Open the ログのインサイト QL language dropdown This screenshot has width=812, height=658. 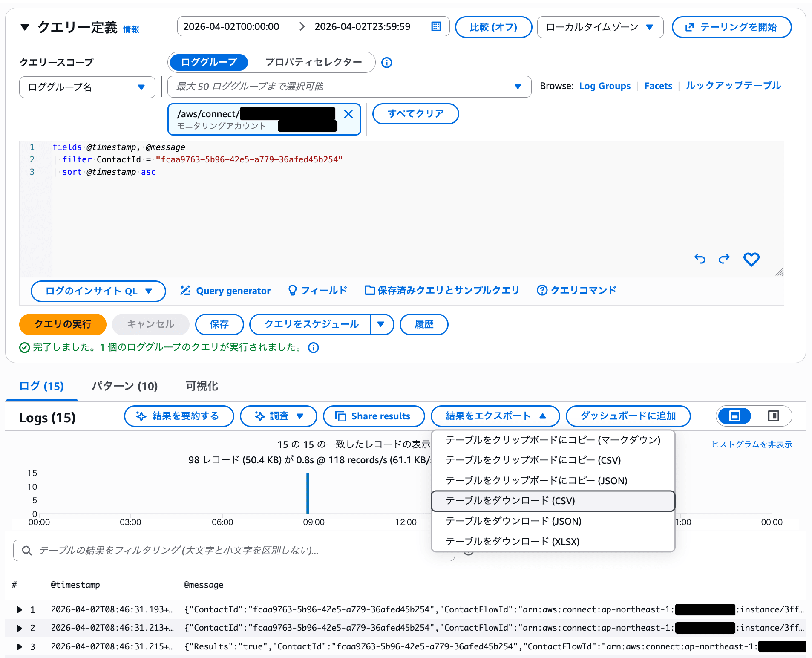pyautogui.click(x=98, y=291)
